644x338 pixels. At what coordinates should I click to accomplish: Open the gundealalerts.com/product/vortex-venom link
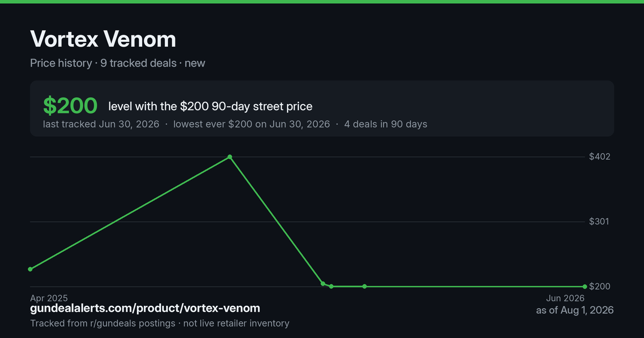145,308
